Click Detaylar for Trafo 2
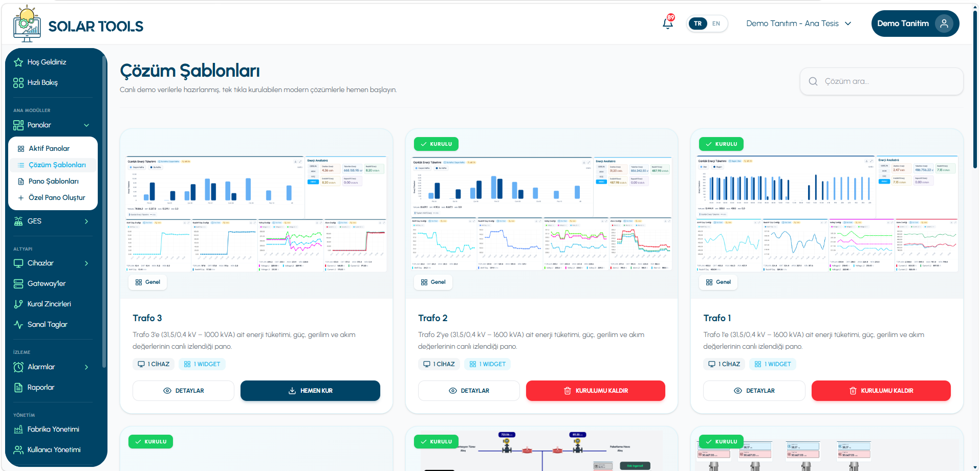This screenshot has height=471, width=980. [469, 391]
